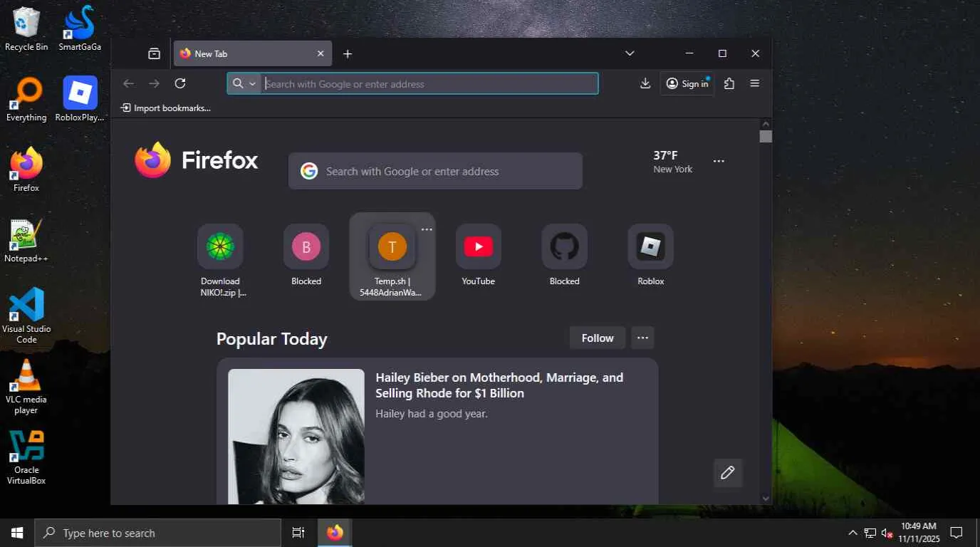
Task: Open the Firefox application menu
Action: pyautogui.click(x=755, y=83)
